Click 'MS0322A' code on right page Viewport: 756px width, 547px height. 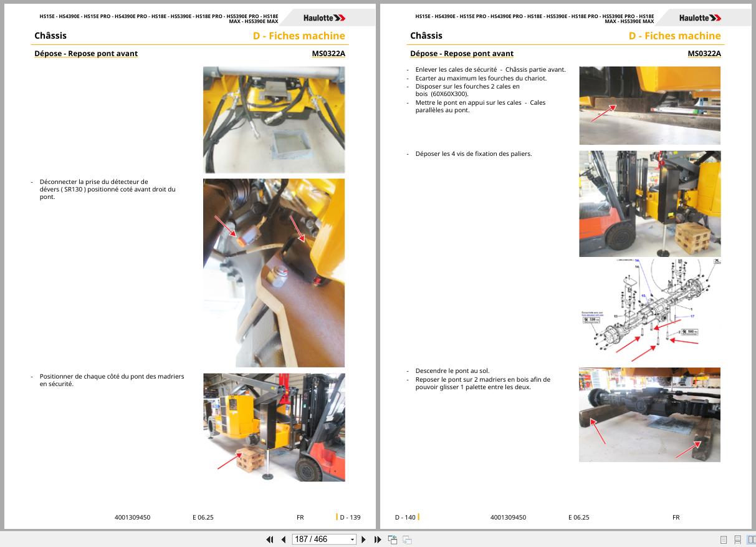coord(704,54)
